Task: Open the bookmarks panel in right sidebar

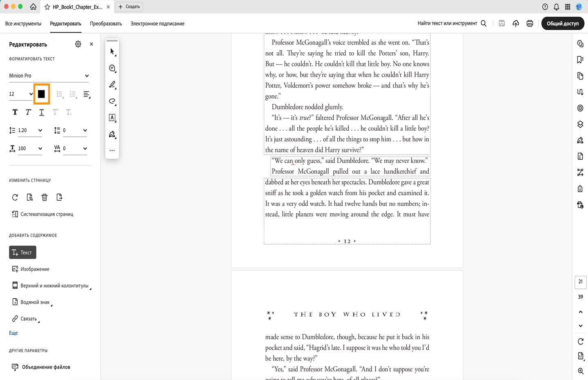Action: click(580, 60)
